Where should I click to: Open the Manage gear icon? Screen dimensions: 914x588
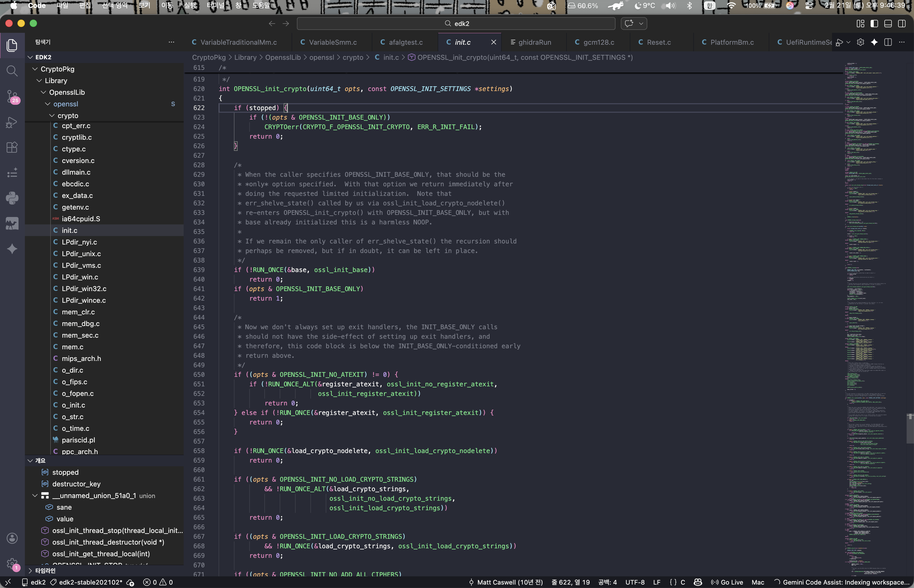(12, 563)
